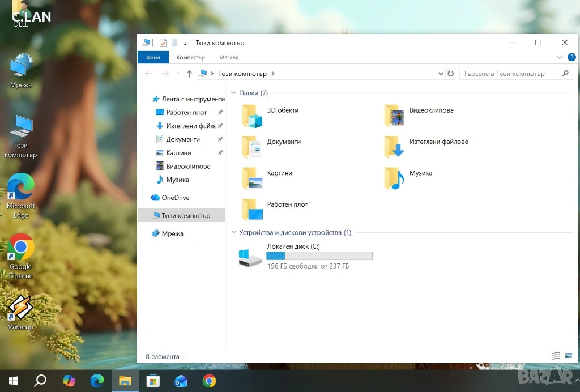Select OneDrive in navigation pane
The image size is (580, 392).
pos(175,198)
